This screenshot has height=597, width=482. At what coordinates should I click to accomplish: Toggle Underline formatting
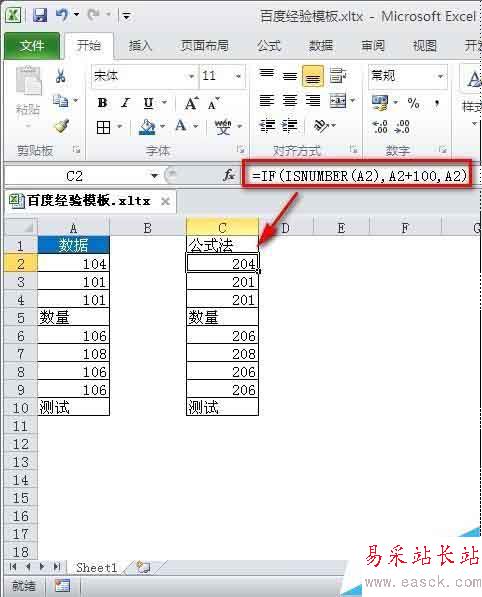click(x=148, y=103)
